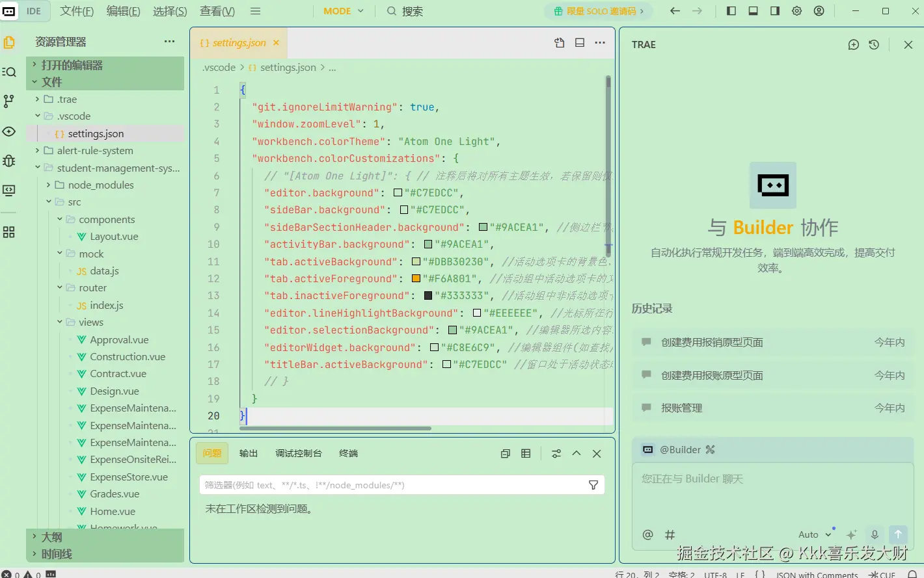Expand the .trae folder
Viewport: 924px width, 578px height.
(x=105, y=99)
